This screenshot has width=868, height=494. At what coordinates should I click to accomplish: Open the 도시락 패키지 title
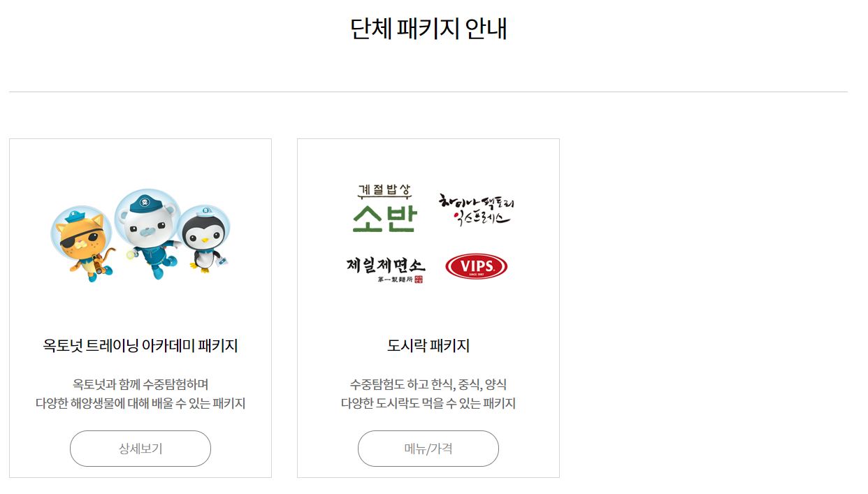coord(428,346)
